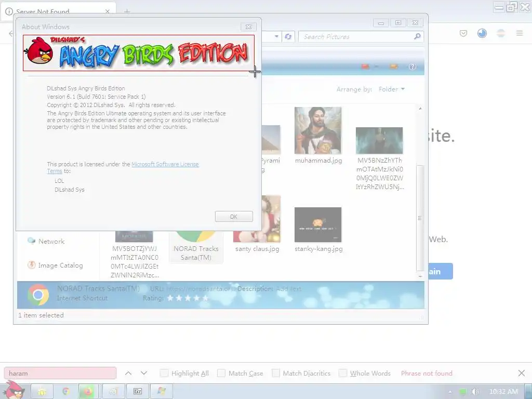Click the green tray icon
Screen dimensions: 532x399
pyautogui.click(x=463, y=392)
